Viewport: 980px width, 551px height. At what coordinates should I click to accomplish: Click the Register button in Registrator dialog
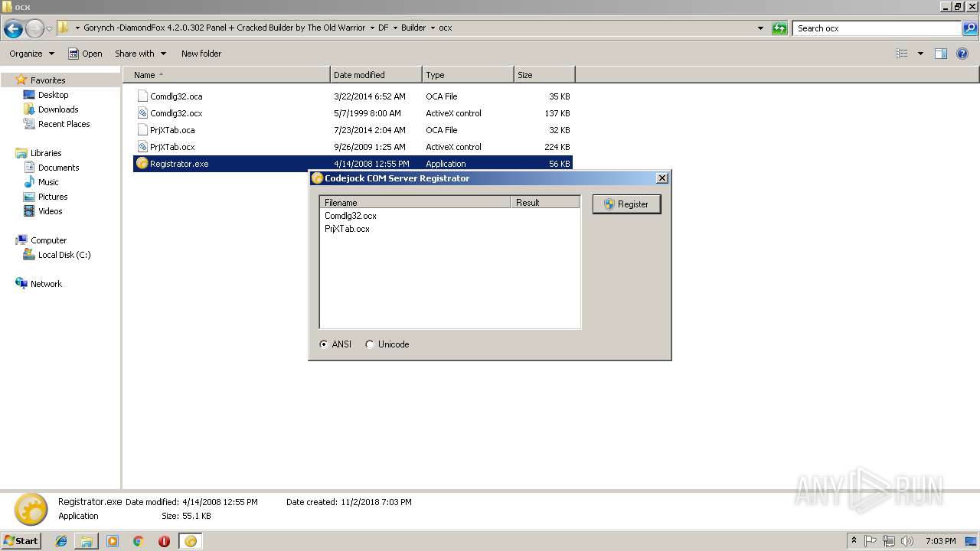pyautogui.click(x=626, y=204)
